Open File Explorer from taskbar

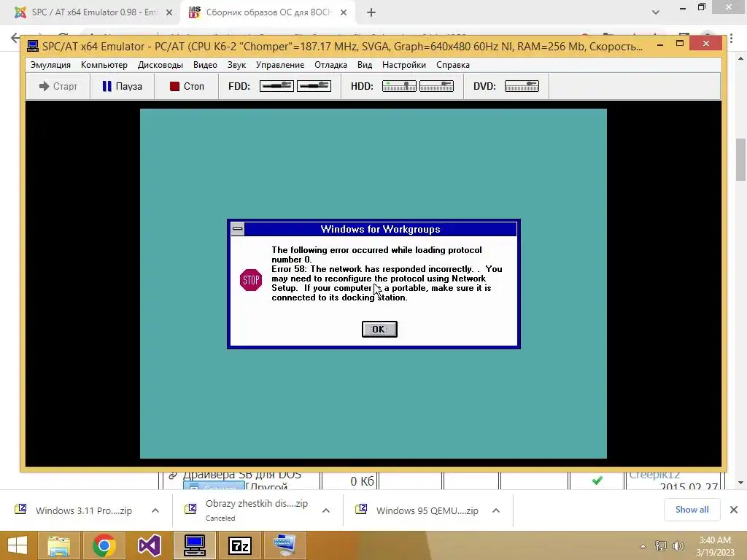(x=58, y=545)
